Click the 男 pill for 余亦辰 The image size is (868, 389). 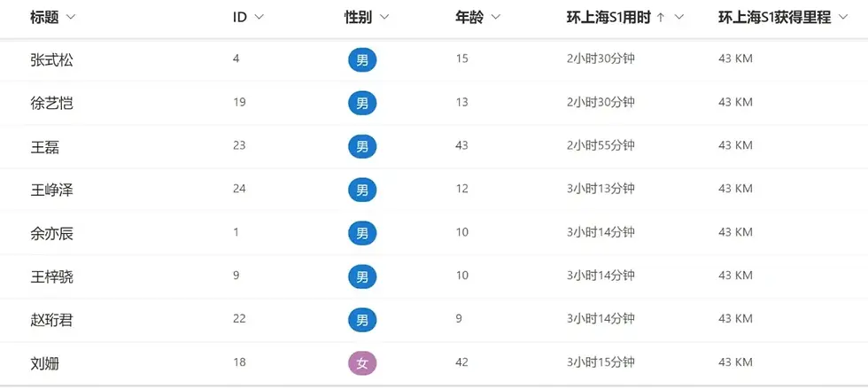(x=362, y=233)
